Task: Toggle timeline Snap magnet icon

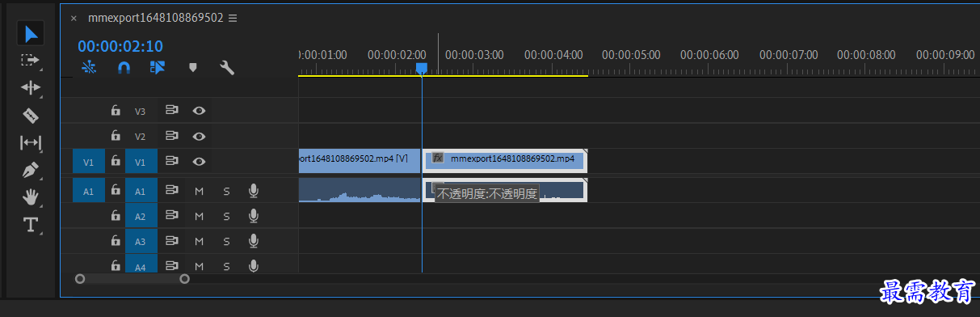Action: pyautogui.click(x=123, y=68)
